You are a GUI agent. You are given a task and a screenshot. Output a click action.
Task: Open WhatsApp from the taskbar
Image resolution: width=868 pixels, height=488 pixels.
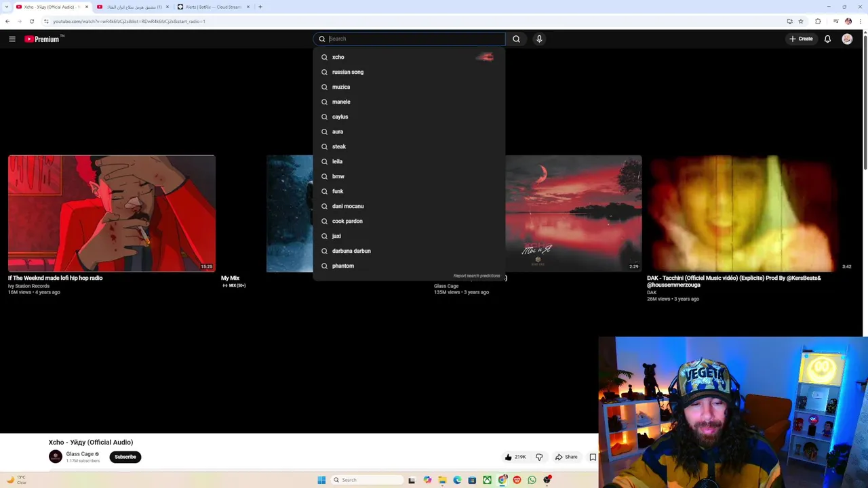[x=532, y=480]
